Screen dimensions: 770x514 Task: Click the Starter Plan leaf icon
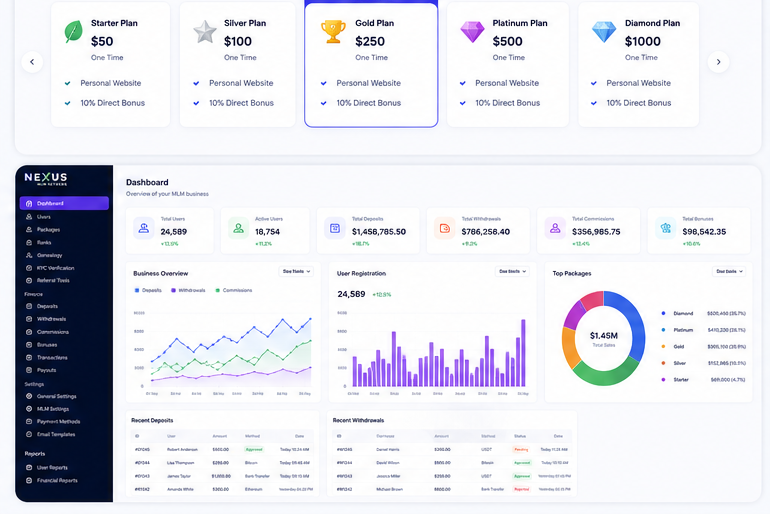click(73, 32)
